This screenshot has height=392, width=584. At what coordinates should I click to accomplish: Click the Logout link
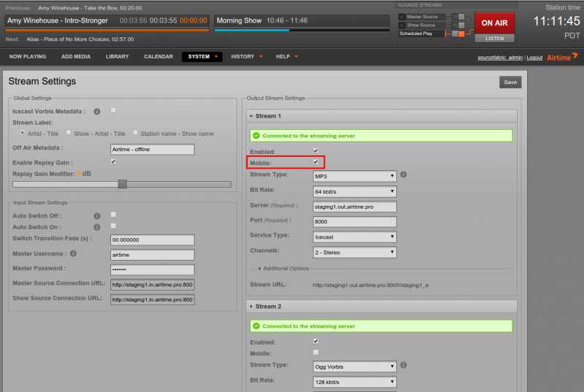coord(534,57)
